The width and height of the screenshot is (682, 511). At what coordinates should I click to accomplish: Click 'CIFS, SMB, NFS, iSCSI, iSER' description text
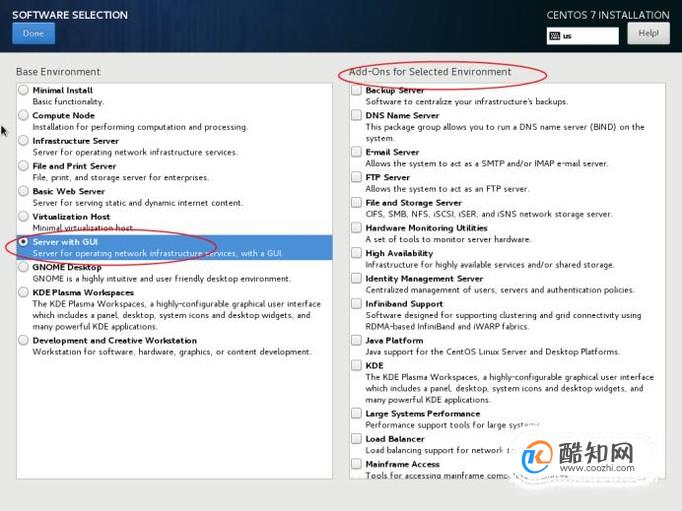tap(489, 214)
